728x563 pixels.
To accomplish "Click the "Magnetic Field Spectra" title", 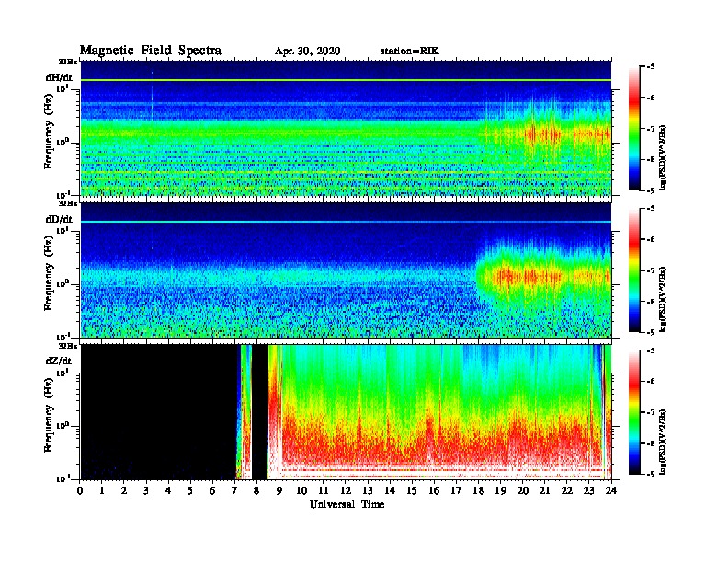I will [151, 51].
